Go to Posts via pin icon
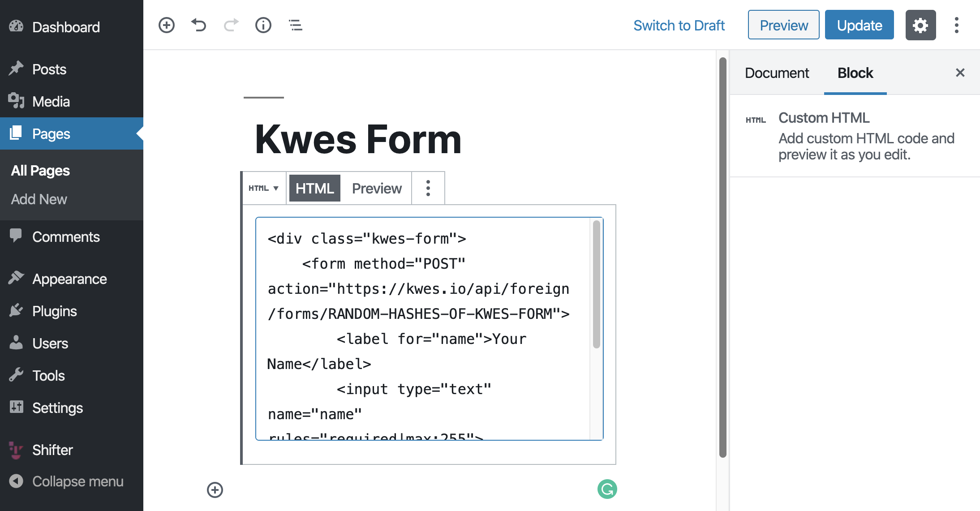The height and width of the screenshot is (511, 980). pyautogui.click(x=16, y=69)
